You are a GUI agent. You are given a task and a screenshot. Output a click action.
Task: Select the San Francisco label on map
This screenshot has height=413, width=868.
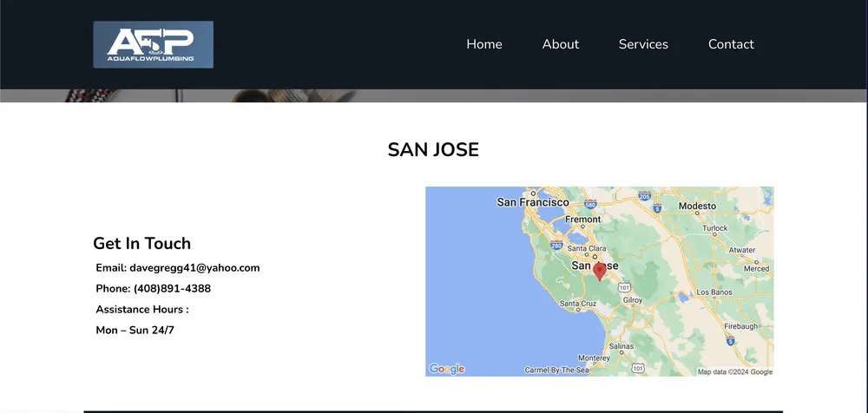click(x=532, y=202)
